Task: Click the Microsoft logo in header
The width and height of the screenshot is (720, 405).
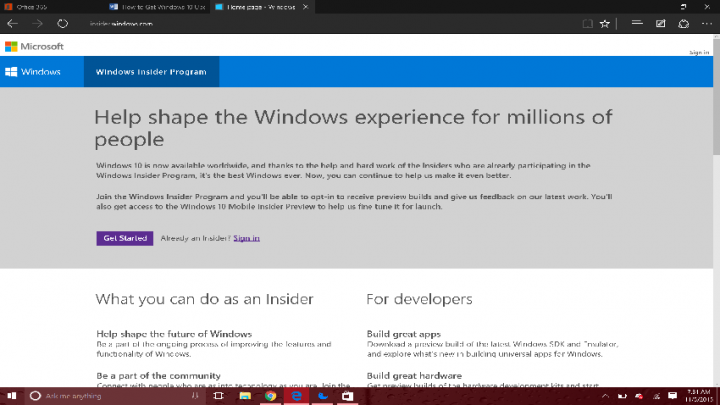Action: [34, 46]
